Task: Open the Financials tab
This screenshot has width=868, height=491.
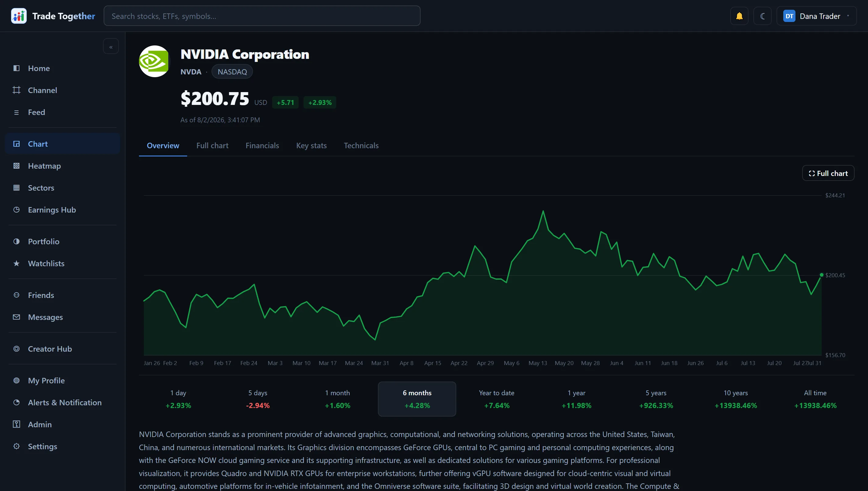Action: [x=262, y=146]
